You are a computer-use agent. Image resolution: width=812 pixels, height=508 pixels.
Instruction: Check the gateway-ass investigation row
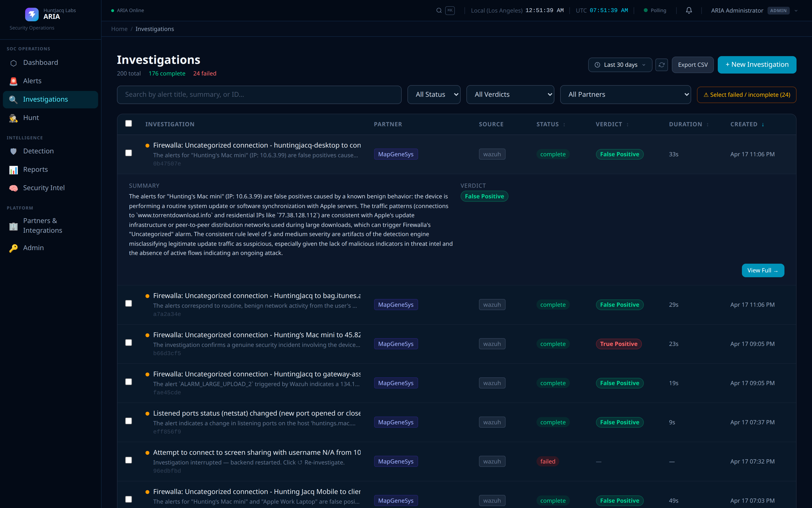tap(129, 382)
